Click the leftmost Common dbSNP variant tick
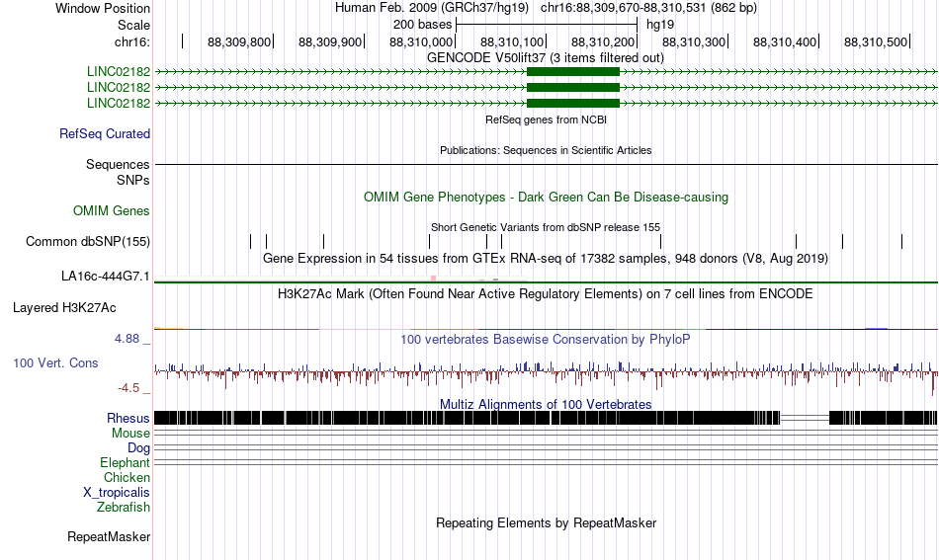The width and height of the screenshot is (939, 560). point(251,242)
